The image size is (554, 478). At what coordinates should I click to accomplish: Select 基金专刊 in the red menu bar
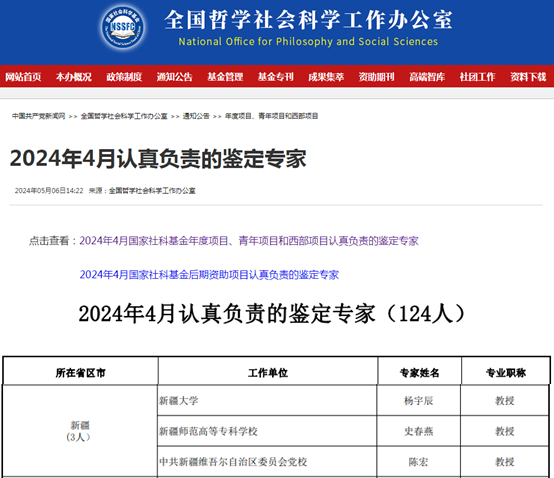pyautogui.click(x=276, y=77)
